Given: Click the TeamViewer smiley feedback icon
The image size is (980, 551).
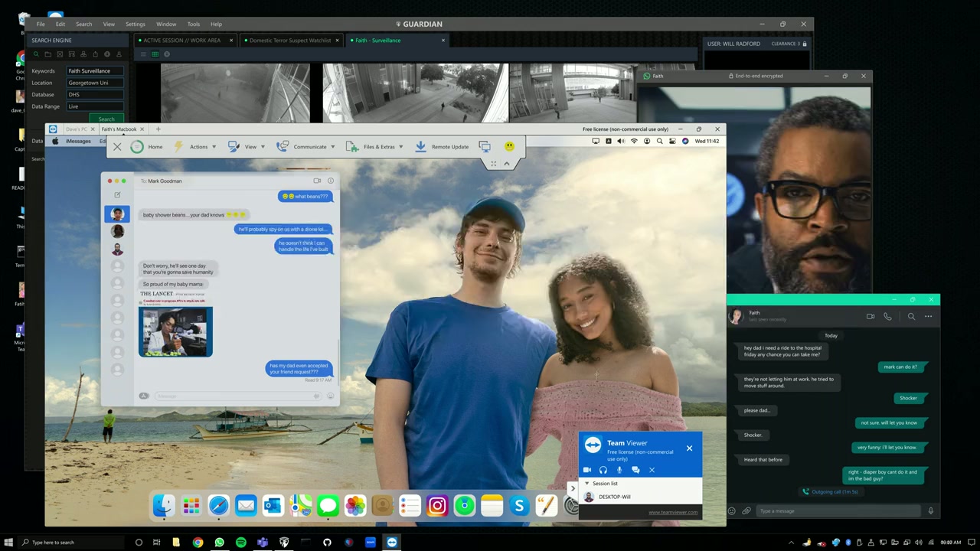Looking at the screenshot, I should (x=509, y=146).
